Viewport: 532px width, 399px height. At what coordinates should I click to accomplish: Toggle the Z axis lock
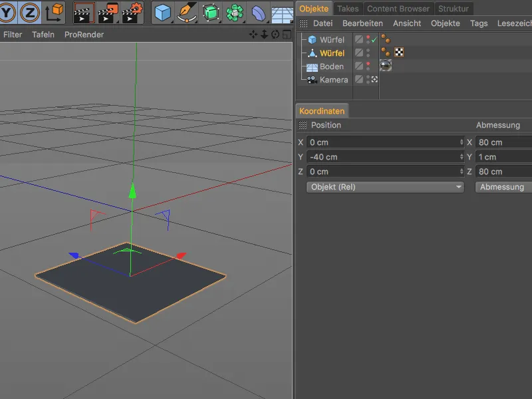point(29,13)
